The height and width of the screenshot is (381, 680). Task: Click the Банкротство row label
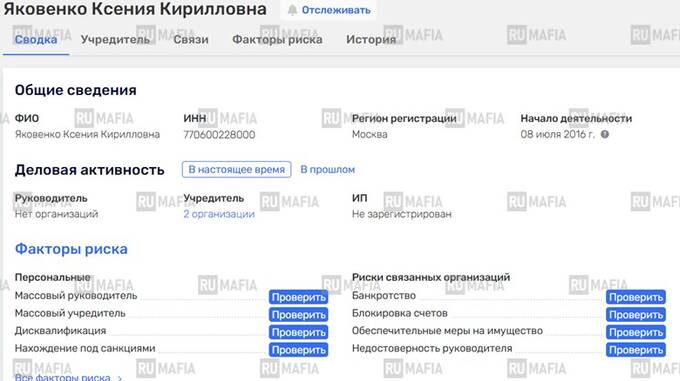pyautogui.click(x=383, y=296)
